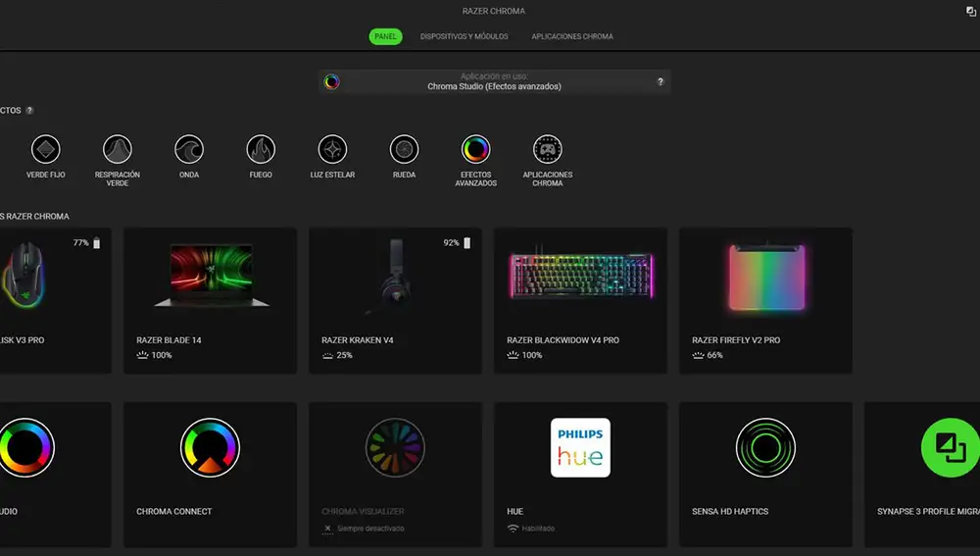
Task: Select Efectos Avanzados rainbow icon
Action: [475, 150]
